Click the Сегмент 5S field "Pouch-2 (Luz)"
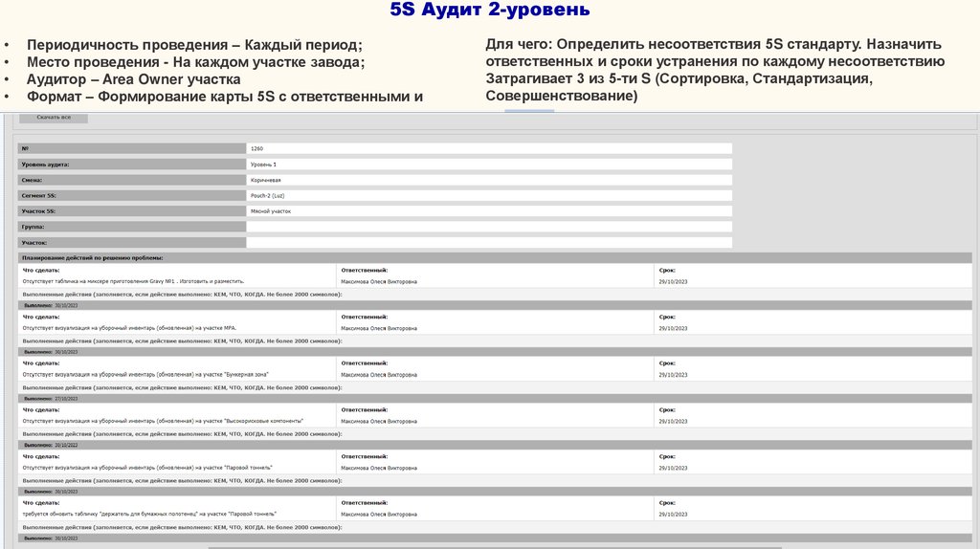Viewport: 980px width, 549px height. pyautogui.click(x=489, y=195)
